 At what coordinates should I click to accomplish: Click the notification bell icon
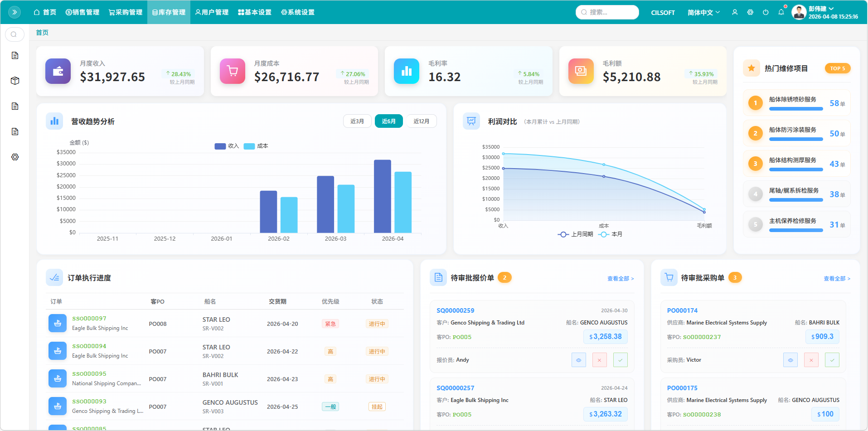(781, 12)
